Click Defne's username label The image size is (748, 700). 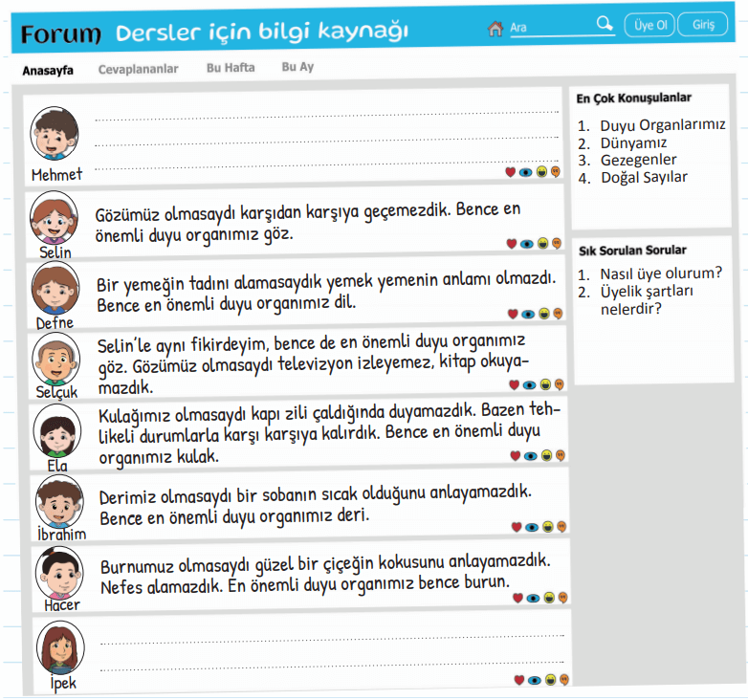click(x=55, y=323)
